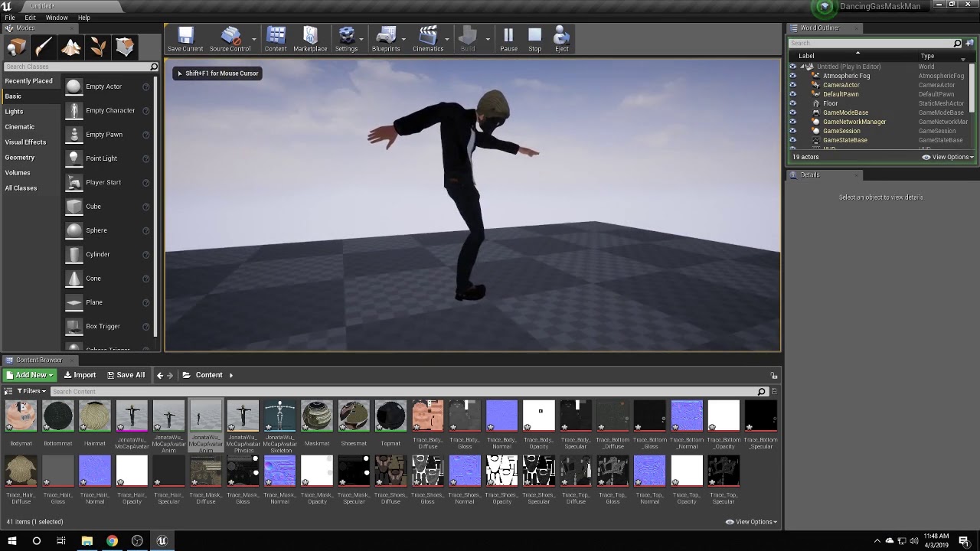Toggle visibility of GameNetworkManager

click(792, 122)
